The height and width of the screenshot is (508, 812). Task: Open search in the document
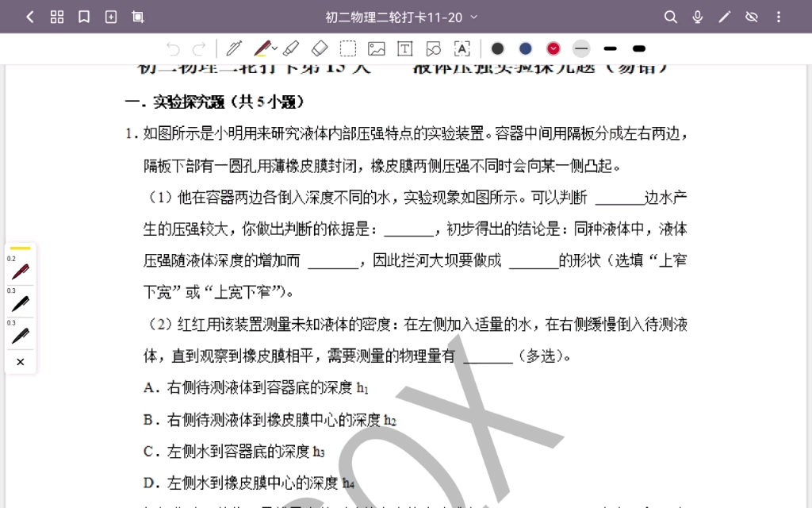coord(670,16)
